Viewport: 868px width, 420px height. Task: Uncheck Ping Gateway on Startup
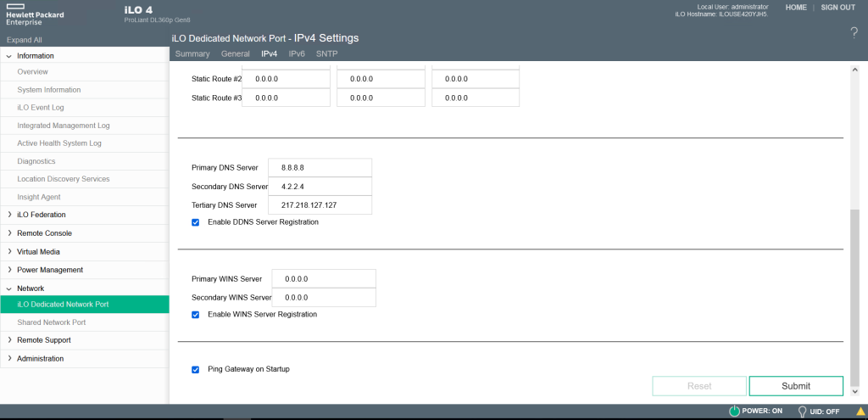196,370
